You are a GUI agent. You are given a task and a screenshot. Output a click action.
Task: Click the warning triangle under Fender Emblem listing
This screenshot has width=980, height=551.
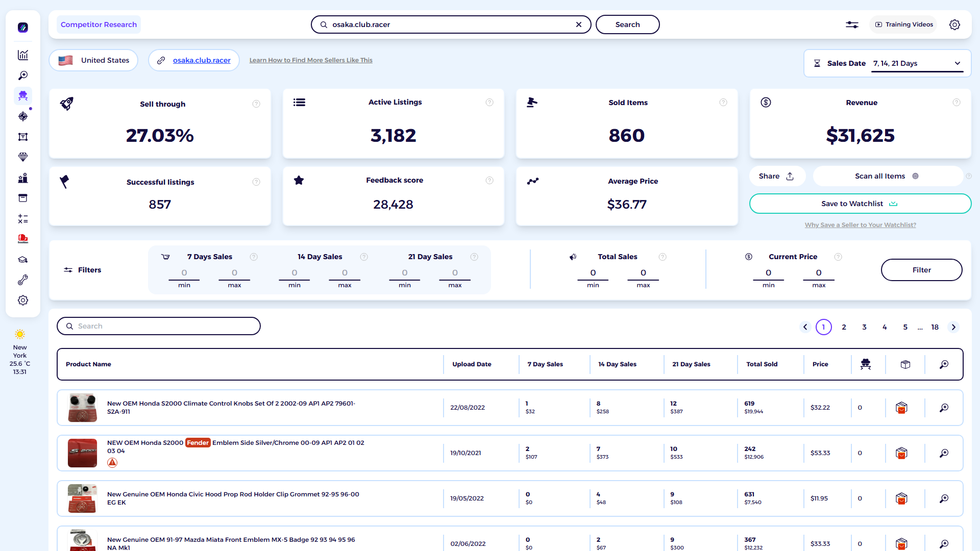pyautogui.click(x=112, y=463)
